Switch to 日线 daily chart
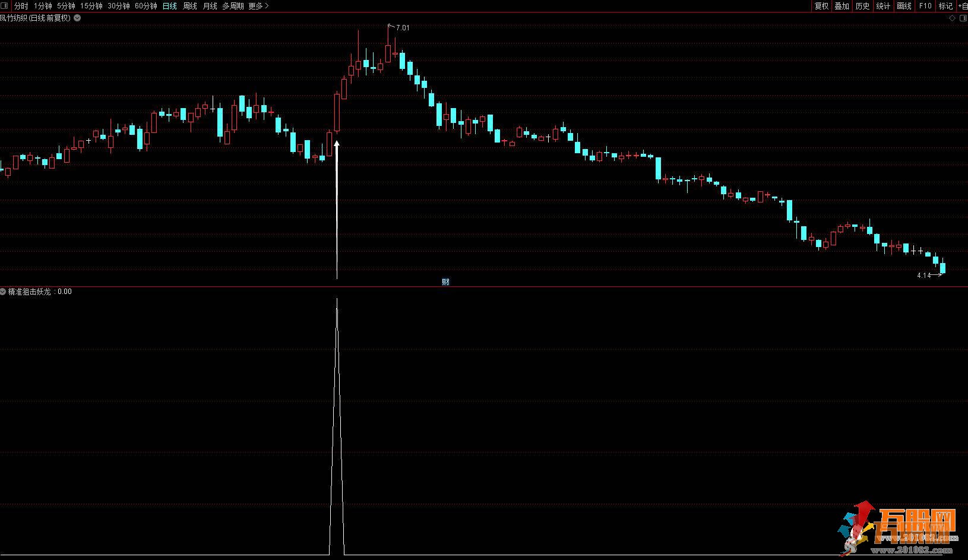Screen dimensions: 968x560 [x=170, y=6]
